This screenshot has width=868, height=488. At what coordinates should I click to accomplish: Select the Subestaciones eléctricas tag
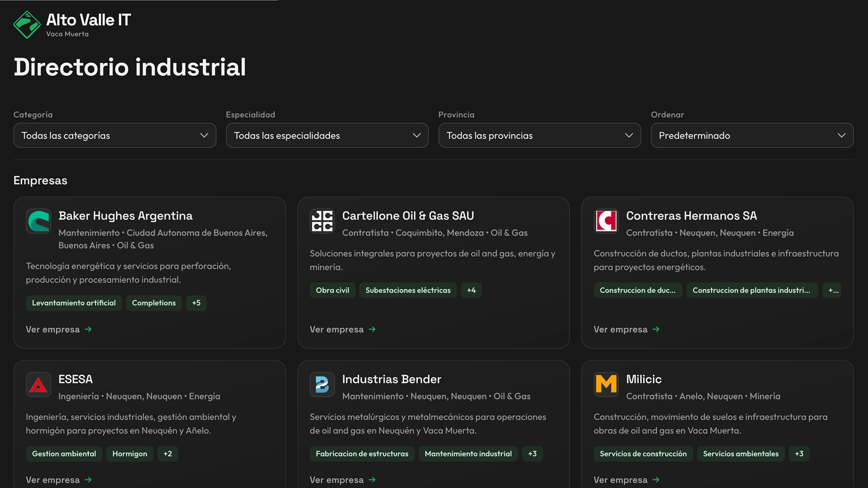tap(408, 291)
